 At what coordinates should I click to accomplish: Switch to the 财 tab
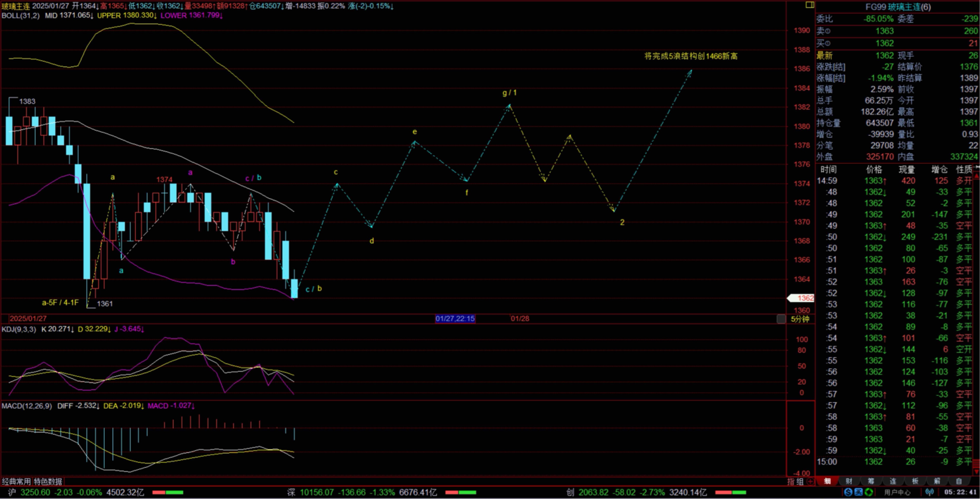(849, 481)
